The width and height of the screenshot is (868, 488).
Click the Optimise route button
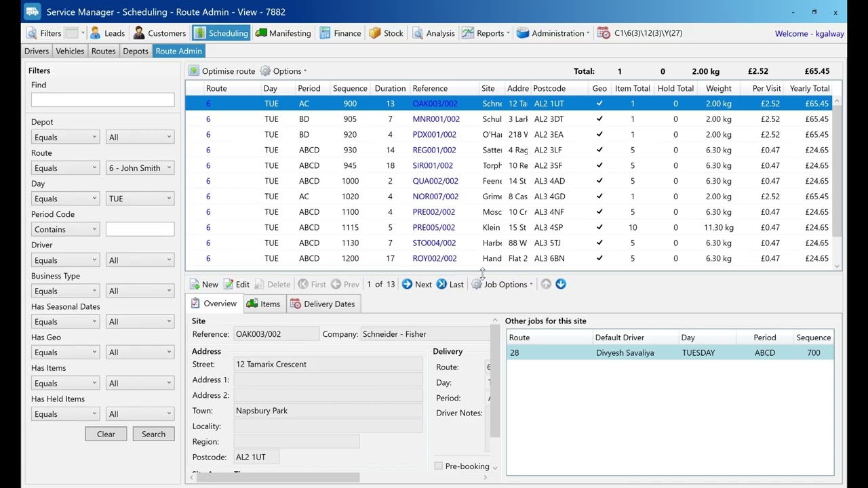coord(222,71)
